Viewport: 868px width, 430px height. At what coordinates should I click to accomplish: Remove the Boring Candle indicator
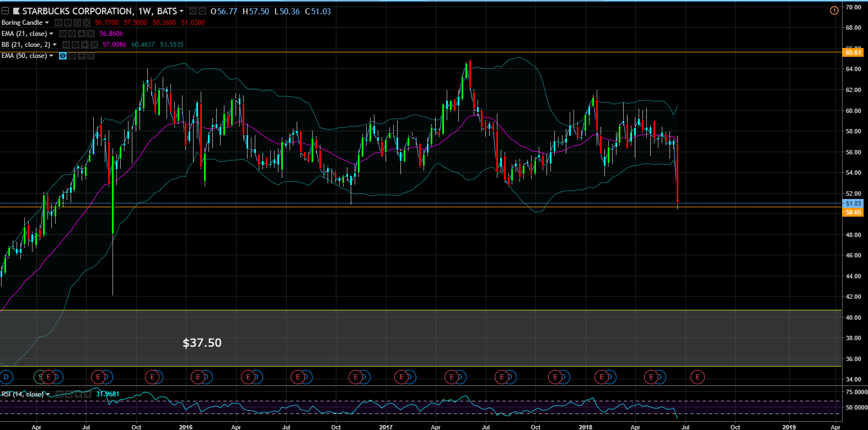pos(86,23)
